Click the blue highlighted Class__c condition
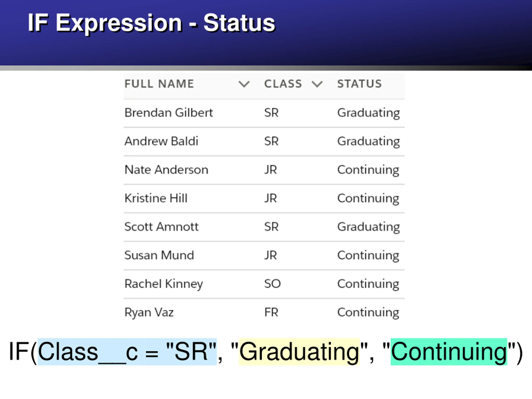 point(127,351)
